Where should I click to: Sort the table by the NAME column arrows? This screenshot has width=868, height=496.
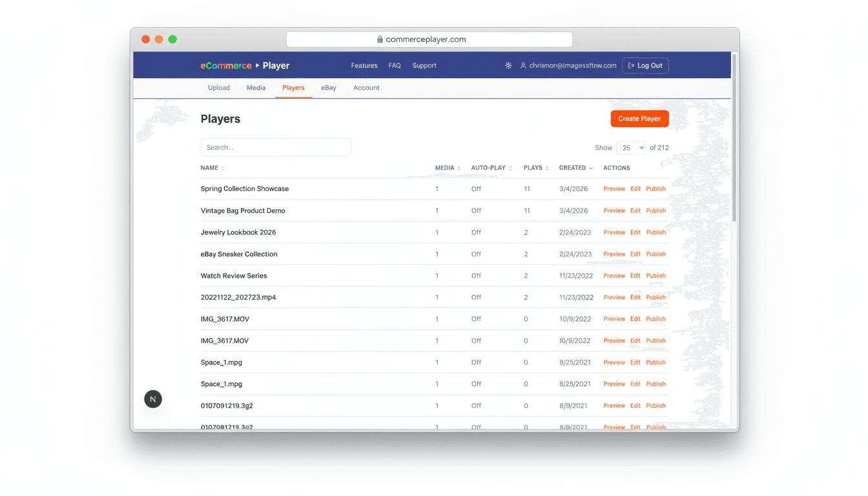[x=222, y=167]
